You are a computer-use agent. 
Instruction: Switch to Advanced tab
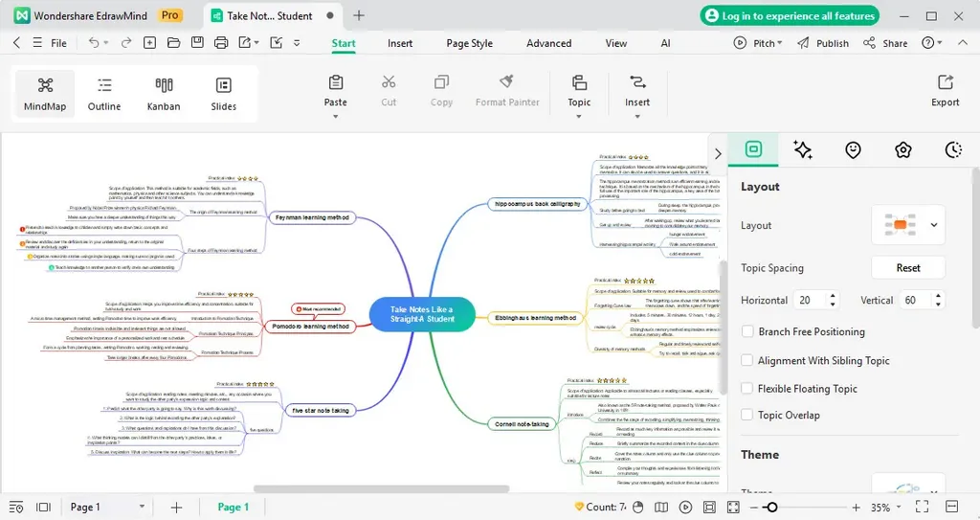(548, 43)
